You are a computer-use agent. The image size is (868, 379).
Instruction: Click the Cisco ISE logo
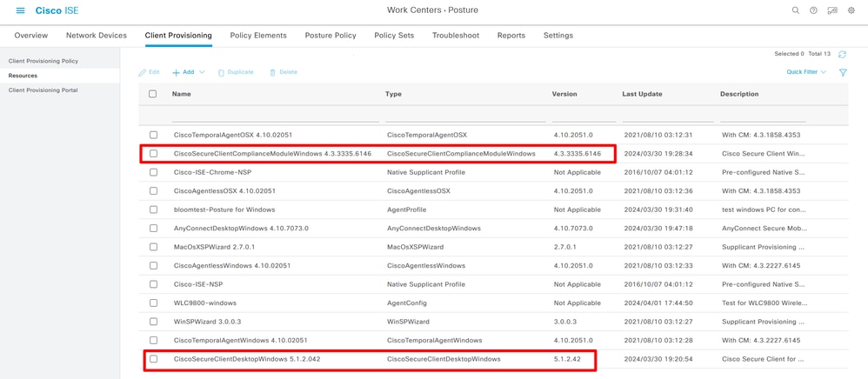[x=57, y=10]
